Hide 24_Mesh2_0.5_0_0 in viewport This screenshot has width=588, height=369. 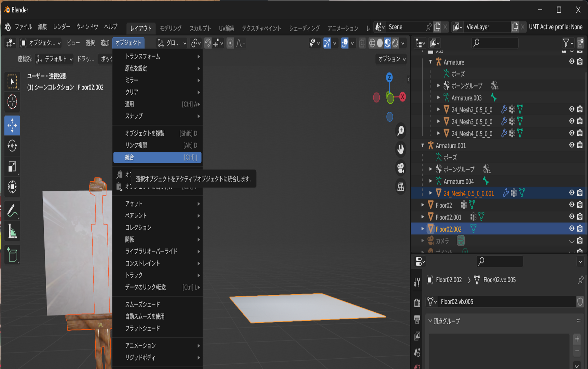pos(572,109)
